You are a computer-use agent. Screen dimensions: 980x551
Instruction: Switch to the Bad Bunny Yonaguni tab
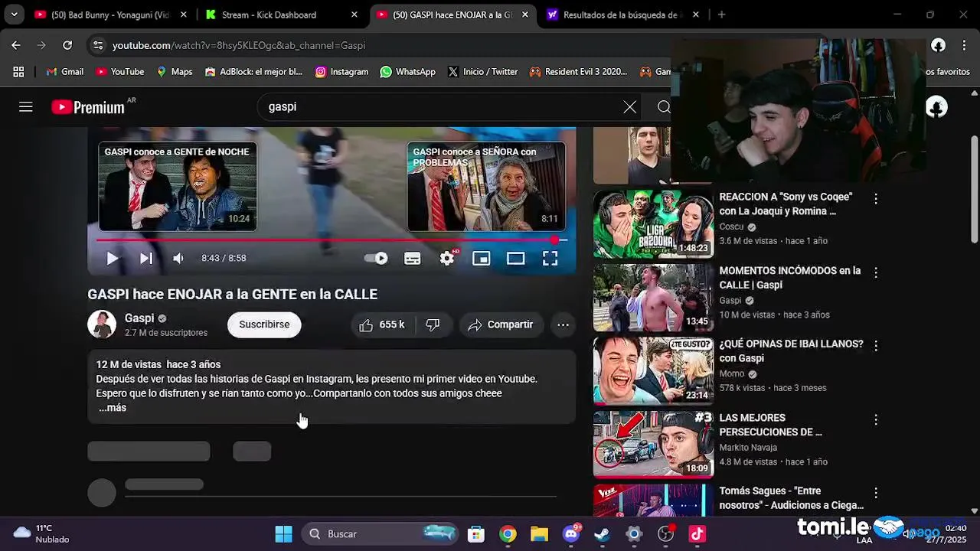coord(111,15)
